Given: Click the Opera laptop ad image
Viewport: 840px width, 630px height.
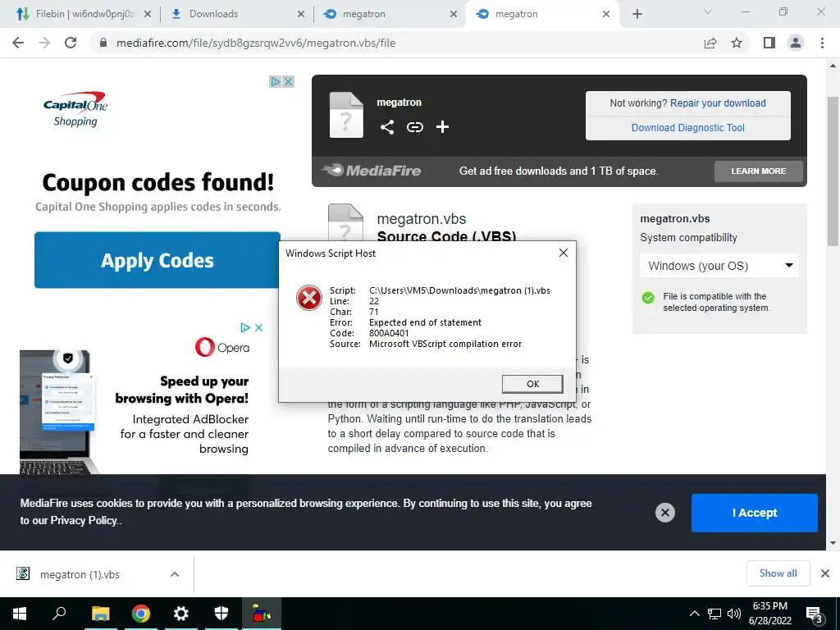Looking at the screenshot, I should pos(58,412).
